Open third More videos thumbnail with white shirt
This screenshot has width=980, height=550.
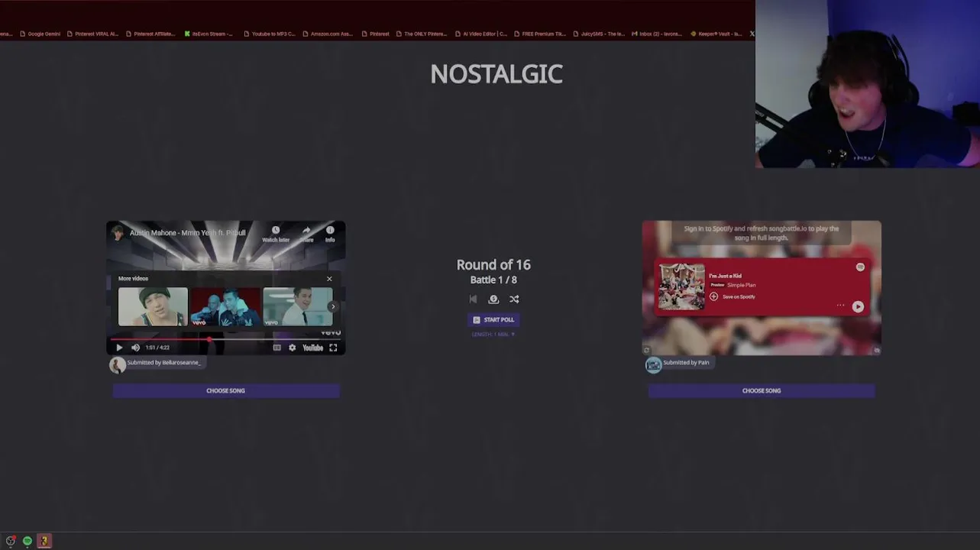click(x=297, y=306)
